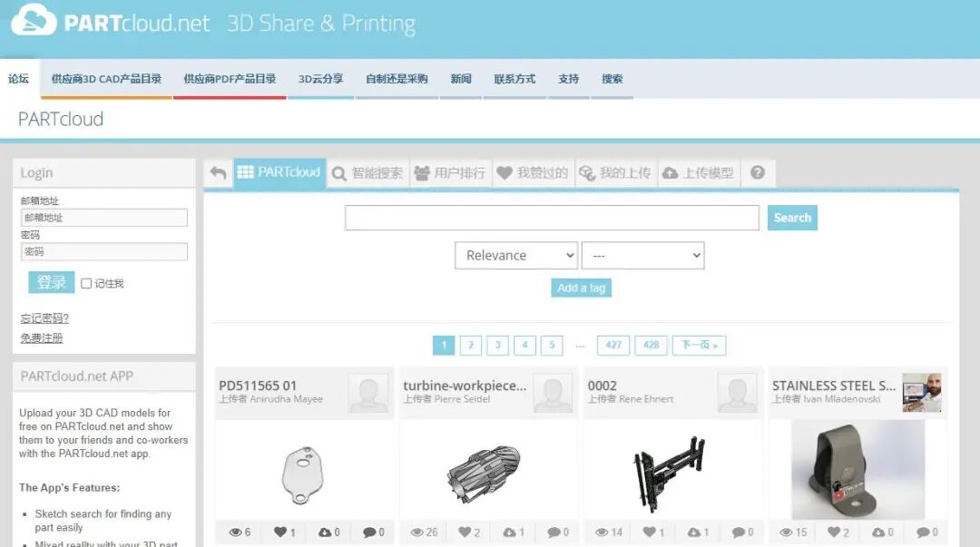Go to results page 427
This screenshot has height=547, width=980.
(x=613, y=345)
